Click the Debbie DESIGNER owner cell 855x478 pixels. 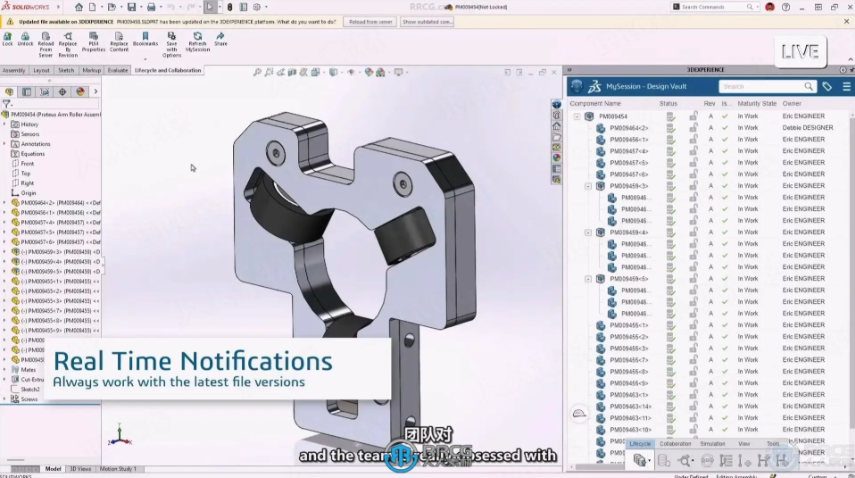(x=808, y=128)
